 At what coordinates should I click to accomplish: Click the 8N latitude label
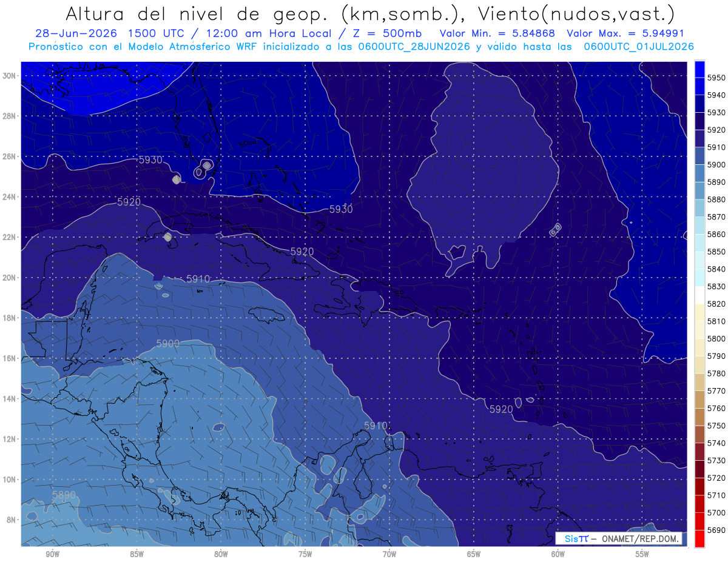11,520
